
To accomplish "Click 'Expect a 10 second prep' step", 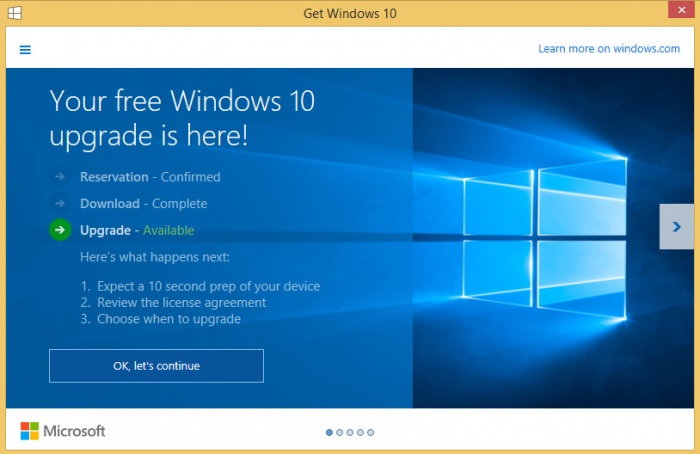I will (x=200, y=286).
